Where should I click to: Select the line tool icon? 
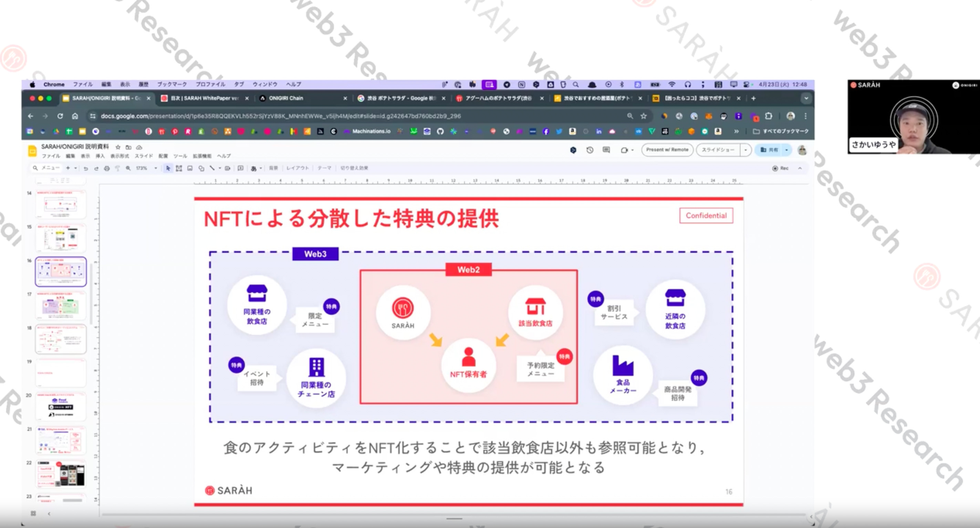click(212, 168)
